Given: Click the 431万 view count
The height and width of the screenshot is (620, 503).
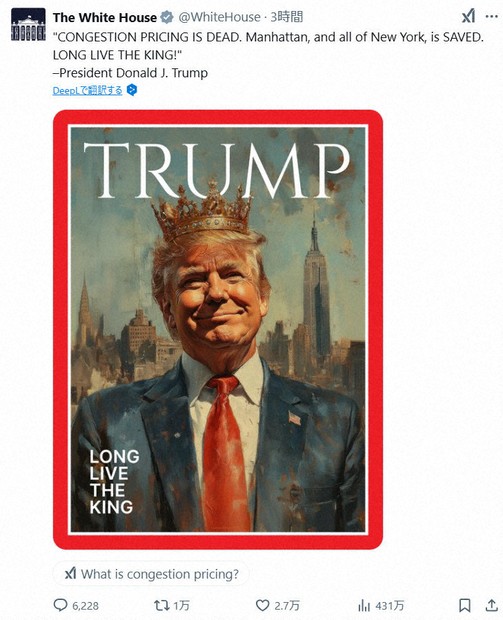Looking at the screenshot, I should pos(390,606).
